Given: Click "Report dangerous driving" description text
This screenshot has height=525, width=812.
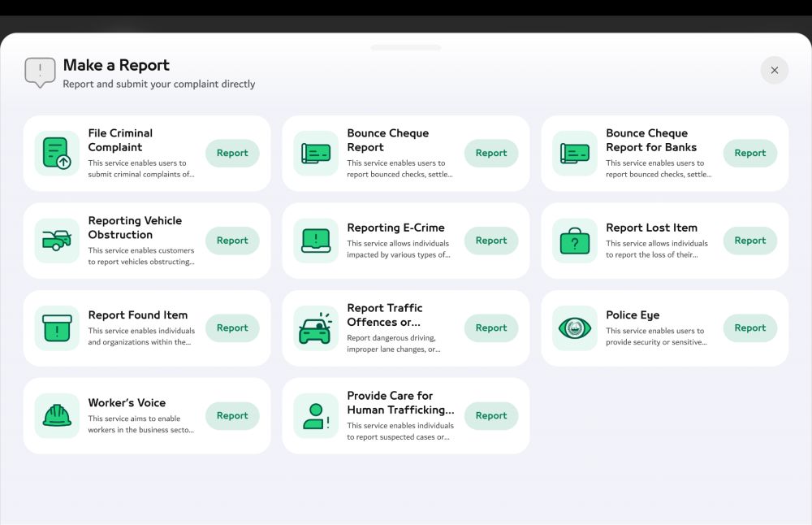Looking at the screenshot, I should pyautogui.click(x=391, y=338).
